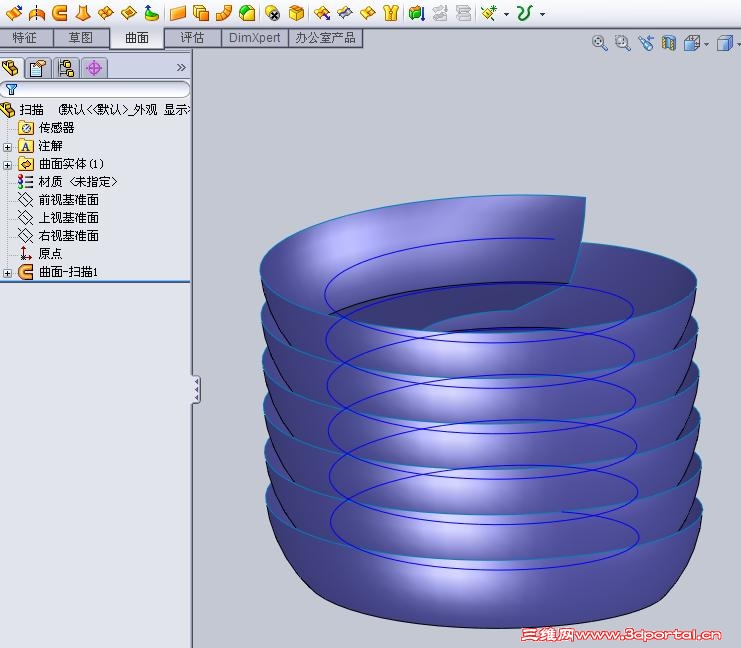
Task: Click the tree filter funnel icon
Action: pos(11,89)
